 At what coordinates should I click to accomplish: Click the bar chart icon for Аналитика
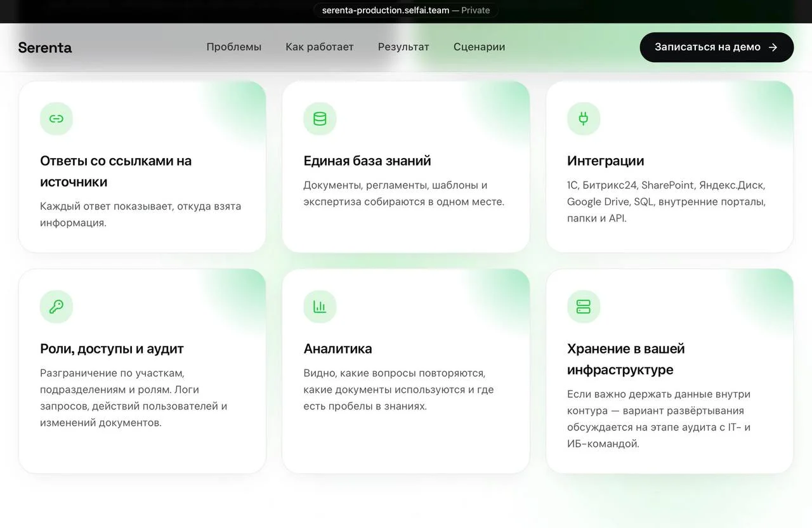(x=320, y=307)
